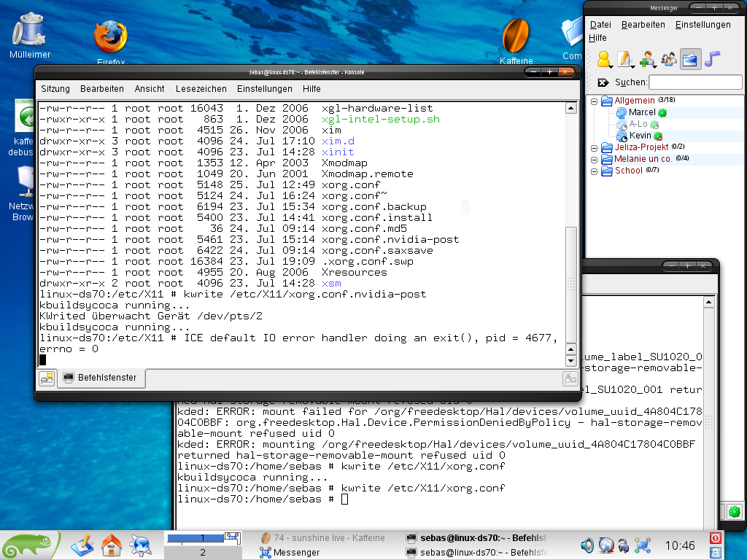The width and height of the screenshot is (747, 560).
Task: Open the Firefox desktop icon
Action: pos(111,38)
